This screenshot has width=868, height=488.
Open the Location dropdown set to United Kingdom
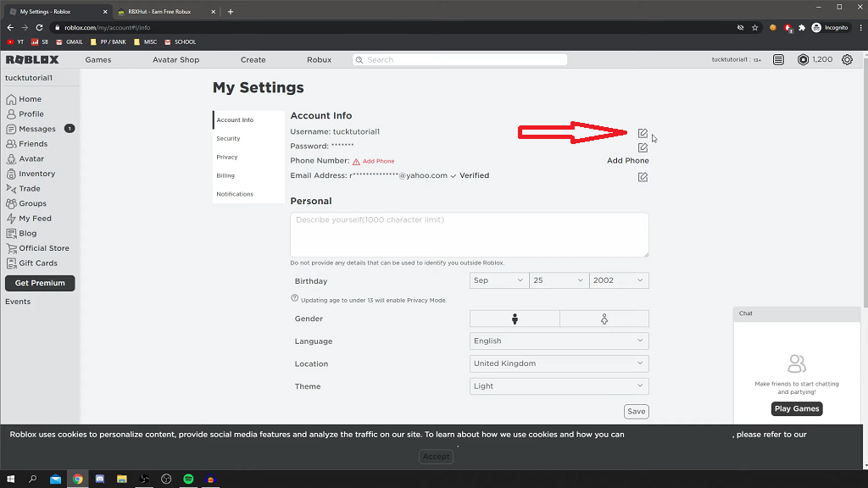(x=559, y=363)
